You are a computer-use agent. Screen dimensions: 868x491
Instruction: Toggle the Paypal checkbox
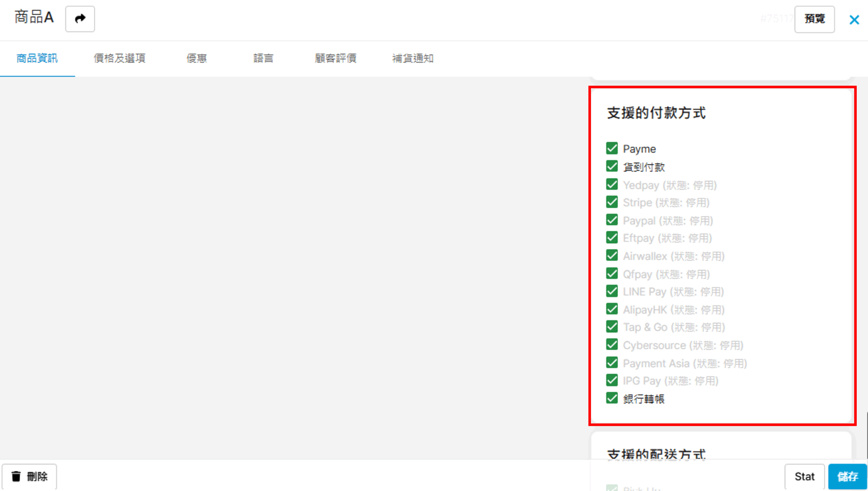pos(612,220)
